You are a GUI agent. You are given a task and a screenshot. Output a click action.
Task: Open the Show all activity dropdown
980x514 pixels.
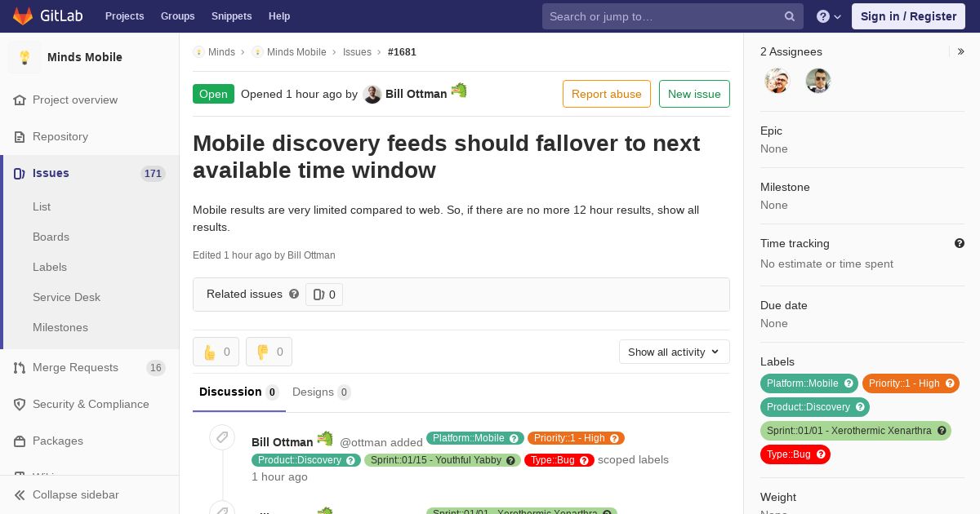coord(675,352)
